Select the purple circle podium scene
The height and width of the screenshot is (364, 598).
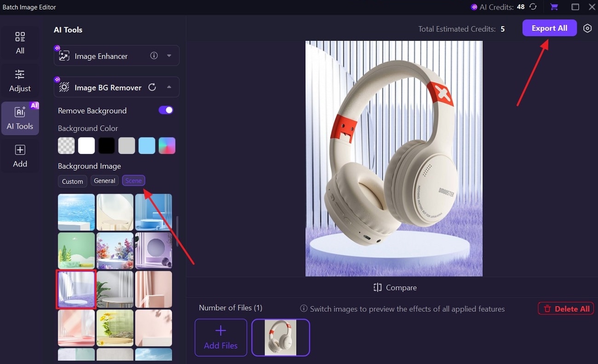[x=154, y=250]
